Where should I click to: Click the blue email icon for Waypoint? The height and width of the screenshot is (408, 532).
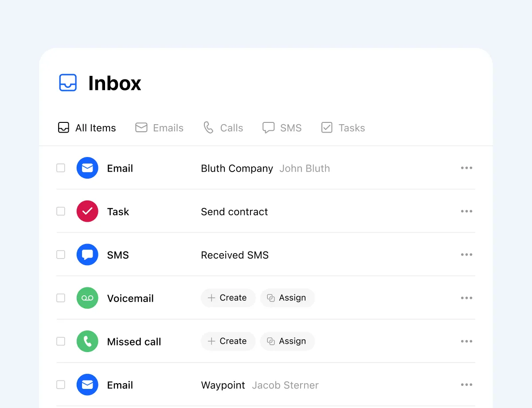(x=87, y=385)
